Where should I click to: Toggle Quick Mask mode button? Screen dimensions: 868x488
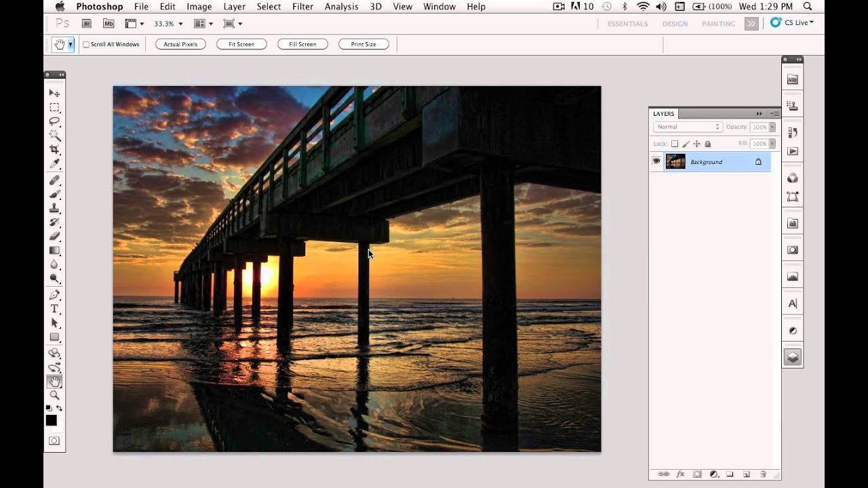coord(54,441)
